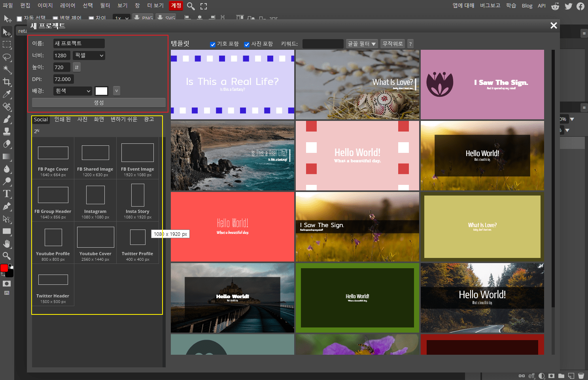588x380 pixels.
Task: Select the Rectangle shape tool
Action: tap(7, 231)
